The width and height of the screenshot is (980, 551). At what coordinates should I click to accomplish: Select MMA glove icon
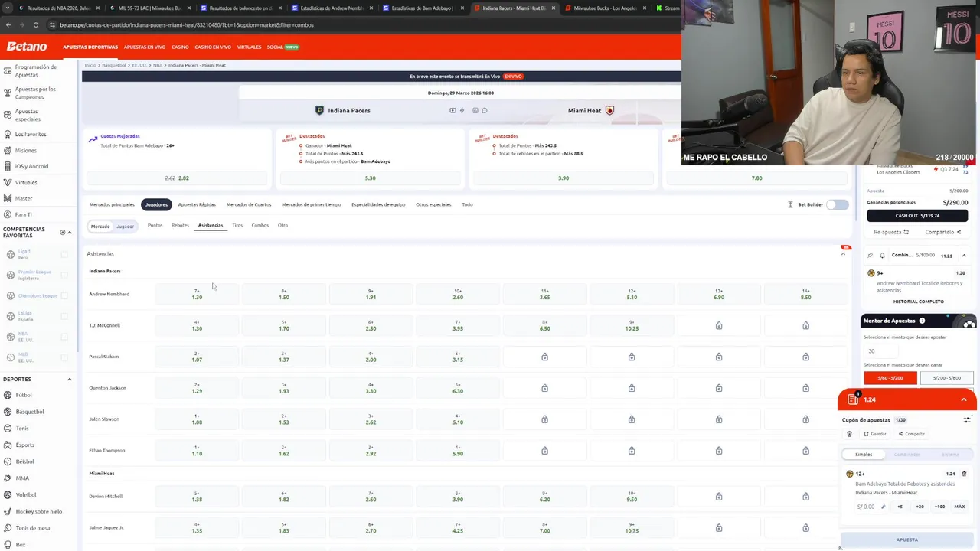click(x=8, y=478)
